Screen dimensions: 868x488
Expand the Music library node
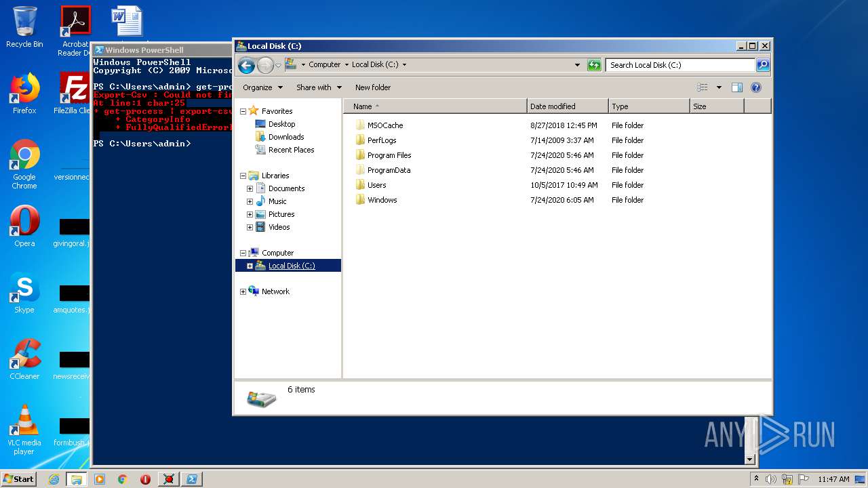[x=250, y=201]
